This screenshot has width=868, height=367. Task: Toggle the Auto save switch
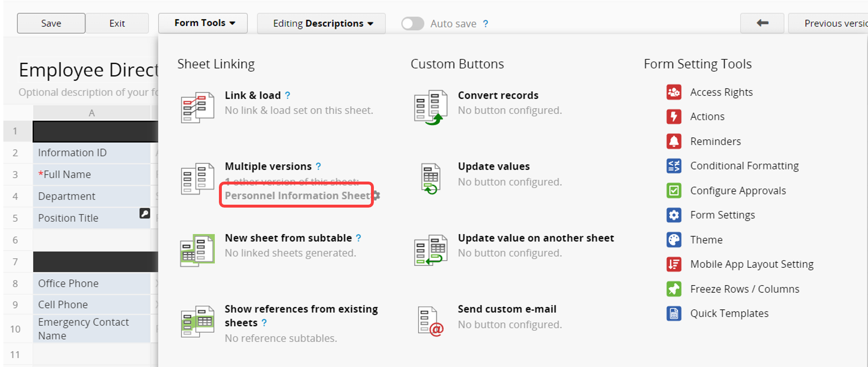pyautogui.click(x=413, y=24)
